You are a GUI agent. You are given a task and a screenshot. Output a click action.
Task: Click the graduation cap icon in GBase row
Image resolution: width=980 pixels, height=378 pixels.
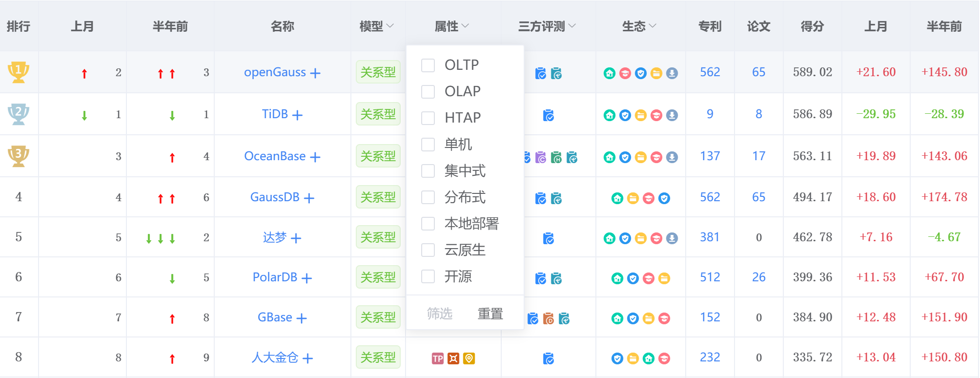664,318
